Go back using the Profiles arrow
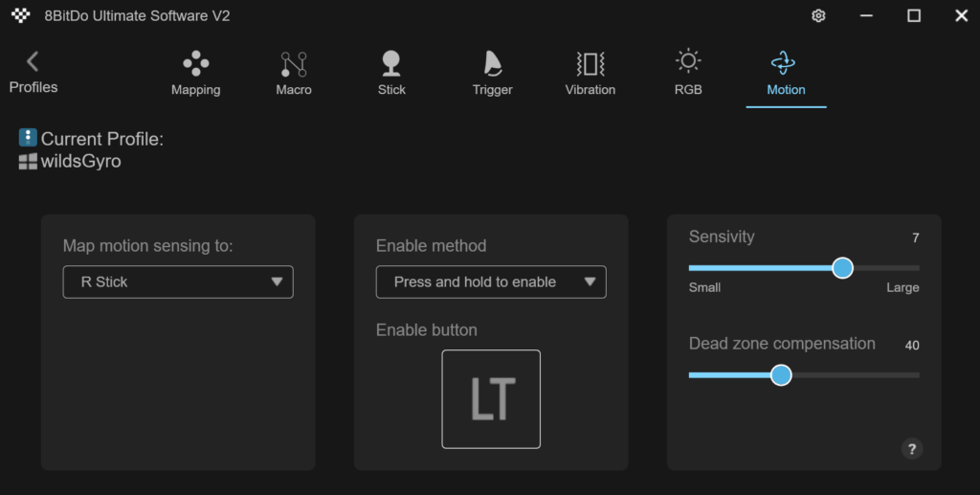Image resolution: width=980 pixels, height=495 pixels. pyautogui.click(x=33, y=61)
